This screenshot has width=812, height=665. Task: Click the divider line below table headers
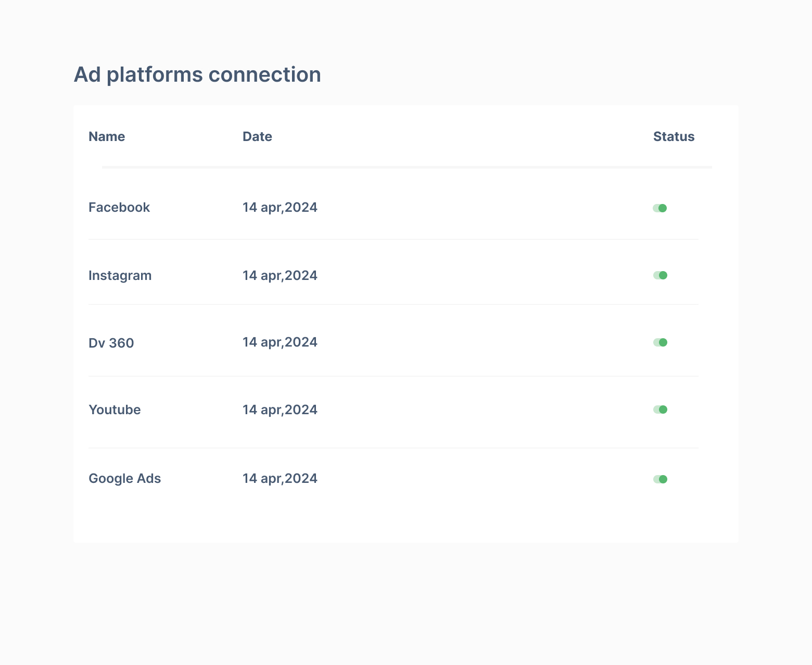click(407, 167)
